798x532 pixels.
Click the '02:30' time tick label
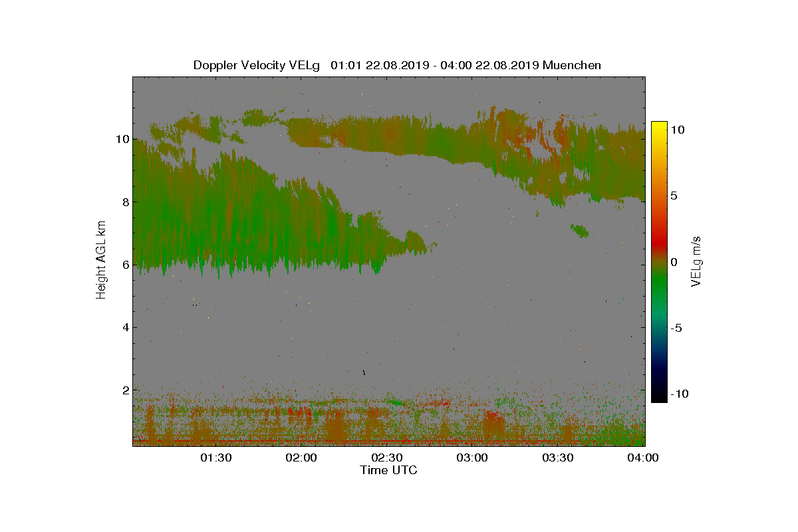tap(388, 458)
